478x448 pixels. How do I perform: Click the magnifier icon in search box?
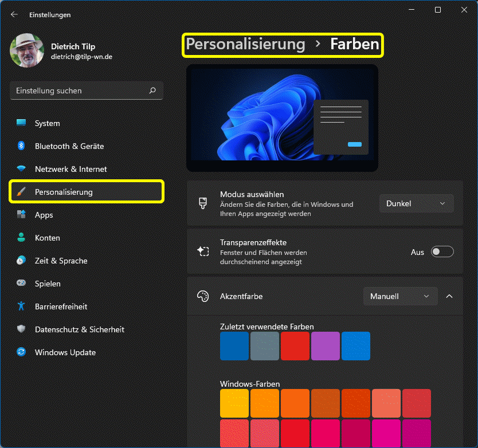152,91
